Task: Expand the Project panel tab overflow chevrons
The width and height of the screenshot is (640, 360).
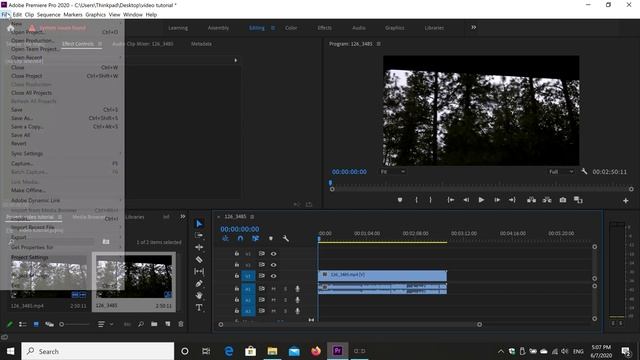Action: (182, 216)
